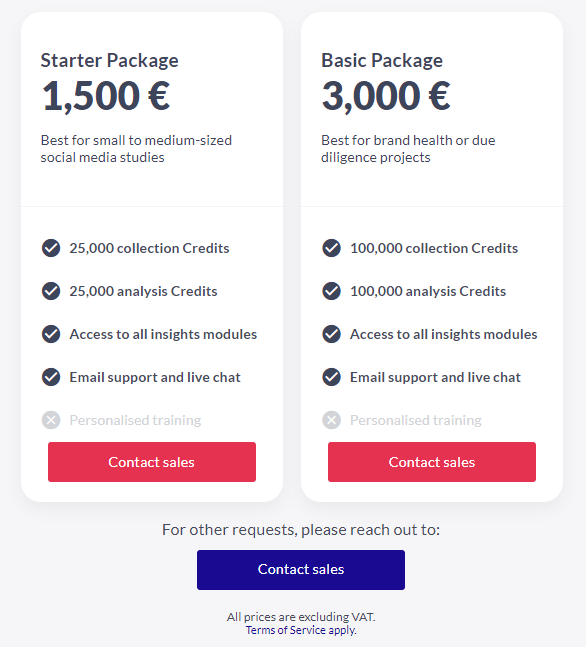The image size is (586, 647).
Task: Select the Starter Package heading
Action: tap(109, 61)
